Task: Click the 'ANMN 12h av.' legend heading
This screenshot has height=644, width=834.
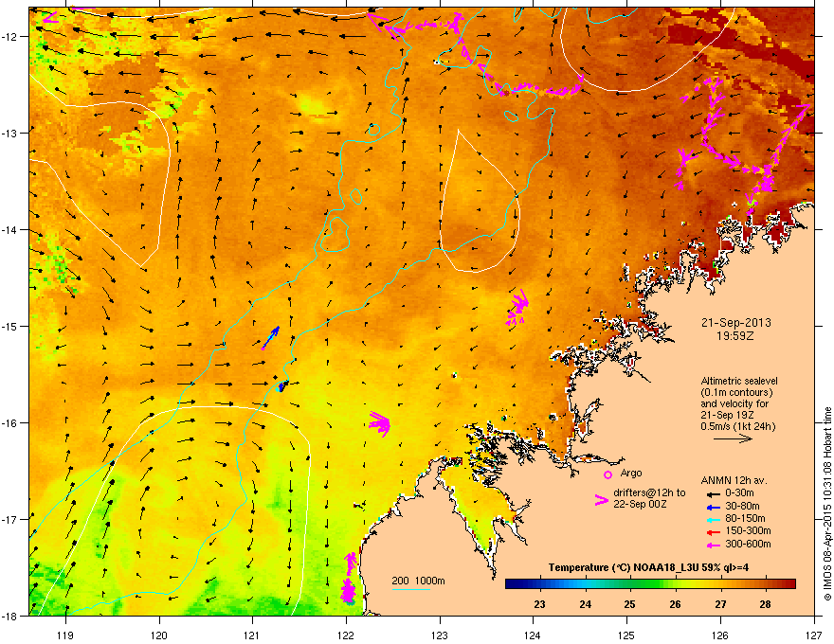Action: pyautogui.click(x=734, y=480)
